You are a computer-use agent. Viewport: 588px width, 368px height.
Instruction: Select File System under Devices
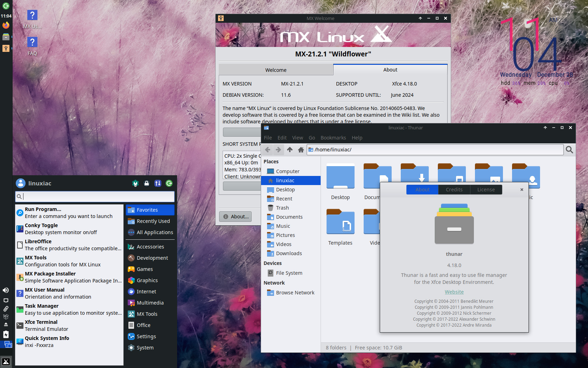click(x=290, y=273)
